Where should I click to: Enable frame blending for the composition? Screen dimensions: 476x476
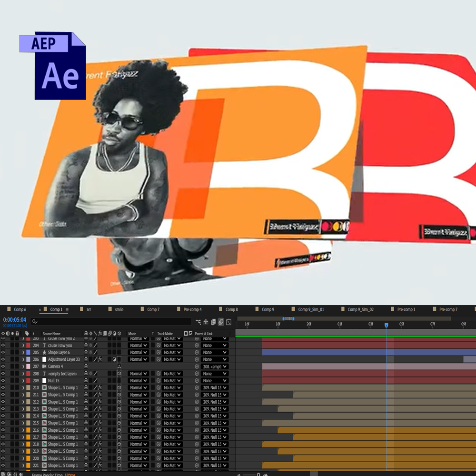click(x=213, y=322)
